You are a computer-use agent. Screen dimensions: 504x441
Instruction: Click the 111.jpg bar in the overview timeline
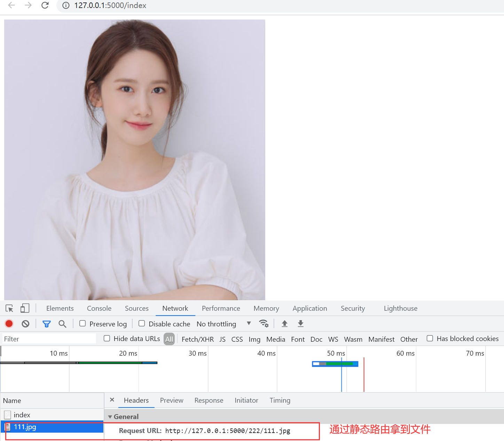click(x=335, y=364)
